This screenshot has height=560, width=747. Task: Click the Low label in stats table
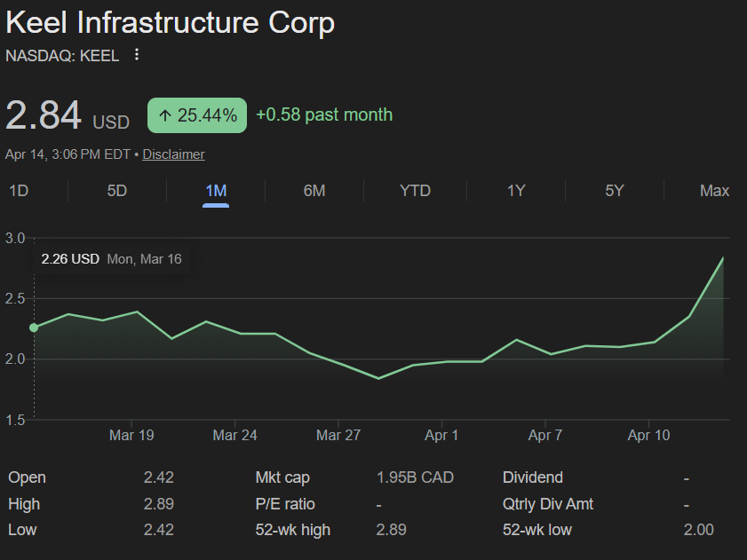[x=22, y=530]
